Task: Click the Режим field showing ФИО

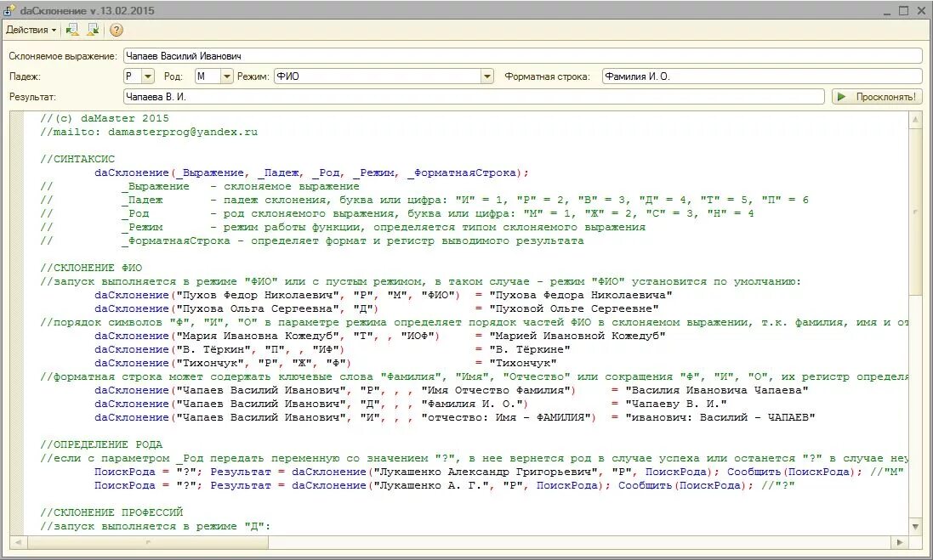Action: (x=378, y=76)
